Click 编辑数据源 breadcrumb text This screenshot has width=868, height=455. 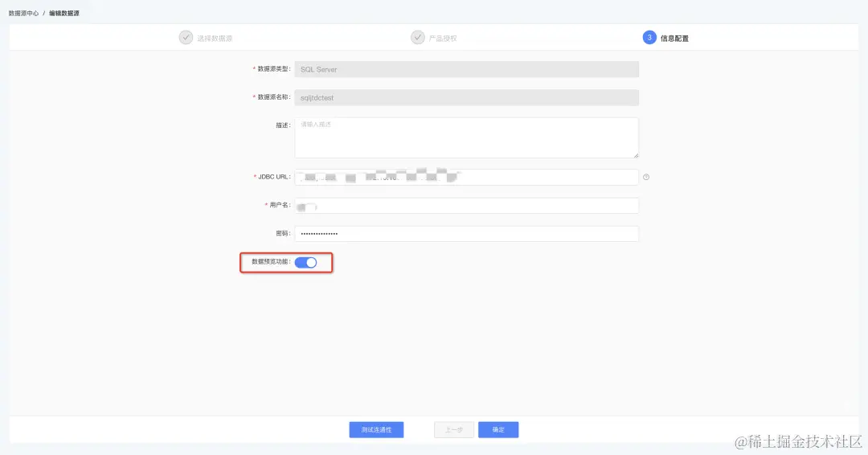64,14
